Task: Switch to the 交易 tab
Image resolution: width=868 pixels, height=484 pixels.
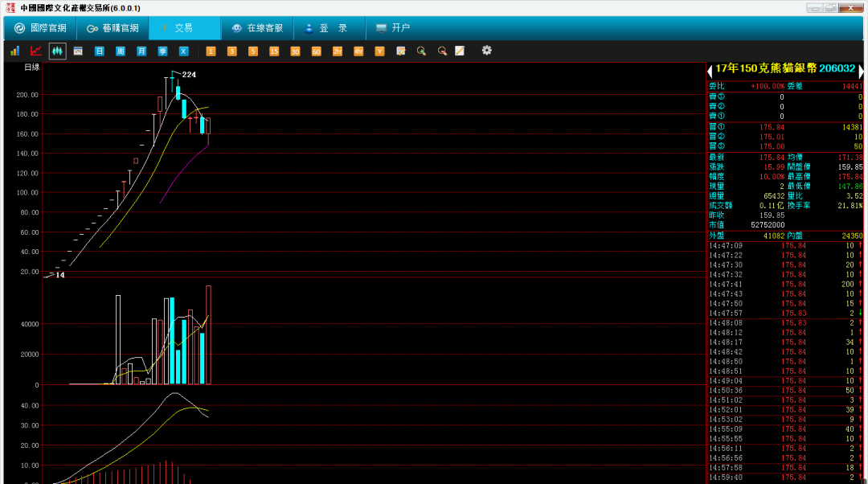Action: (185, 28)
